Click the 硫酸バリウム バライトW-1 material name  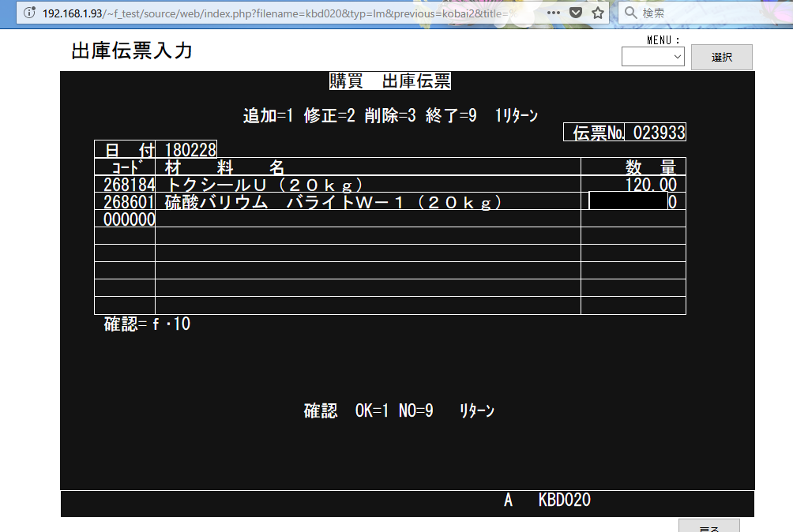[333, 202]
